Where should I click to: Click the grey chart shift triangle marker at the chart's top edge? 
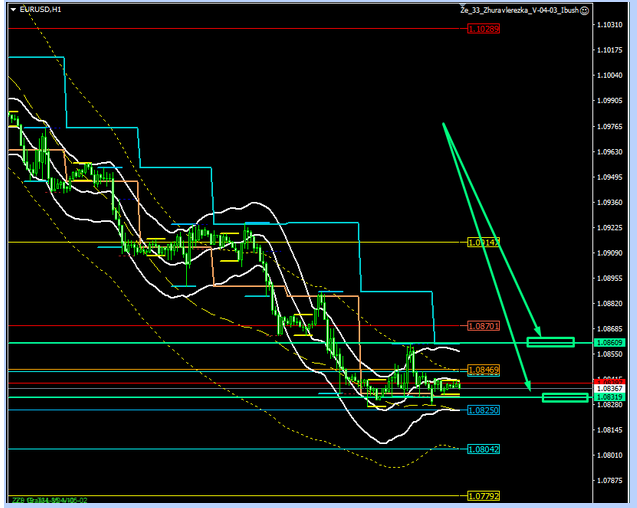(462, 5)
